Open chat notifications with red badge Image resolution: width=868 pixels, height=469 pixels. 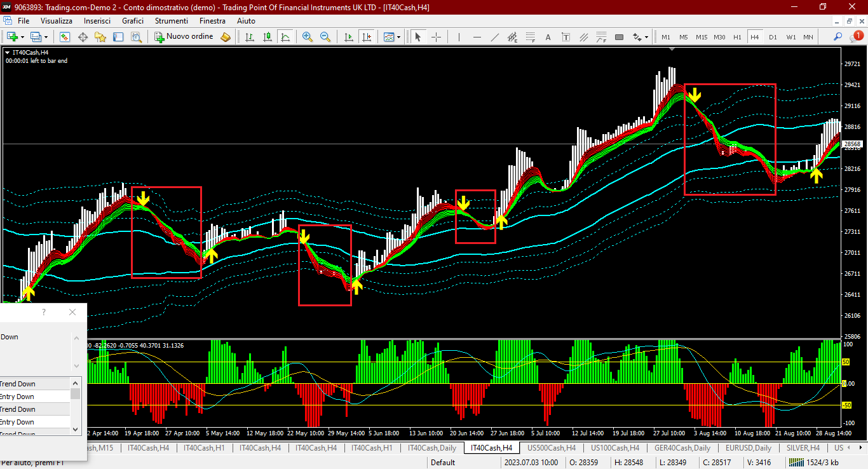coord(855,36)
